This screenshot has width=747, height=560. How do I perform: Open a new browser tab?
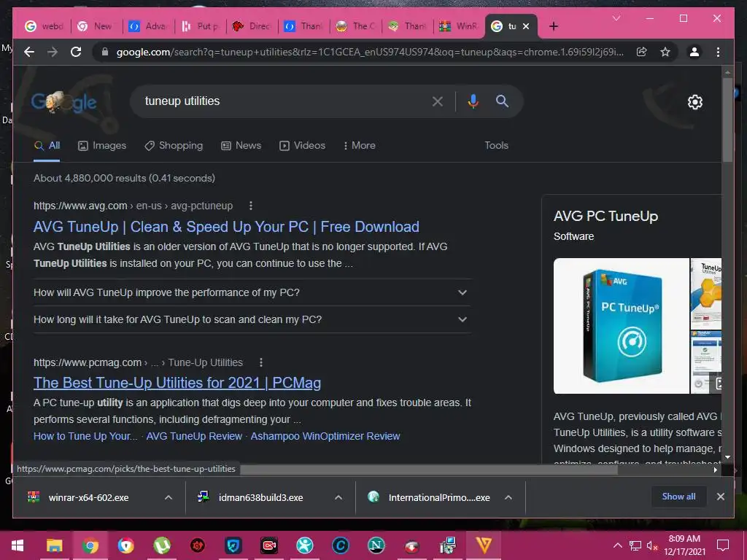pos(553,26)
